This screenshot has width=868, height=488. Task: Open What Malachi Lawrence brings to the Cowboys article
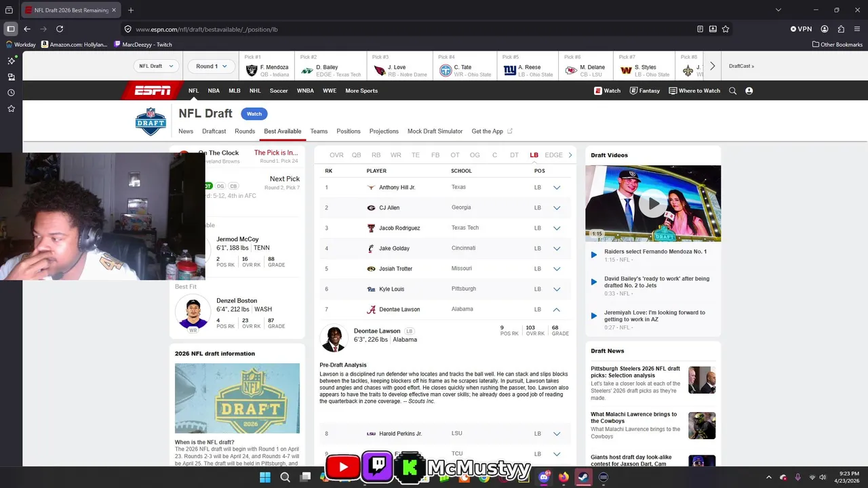[633, 418]
